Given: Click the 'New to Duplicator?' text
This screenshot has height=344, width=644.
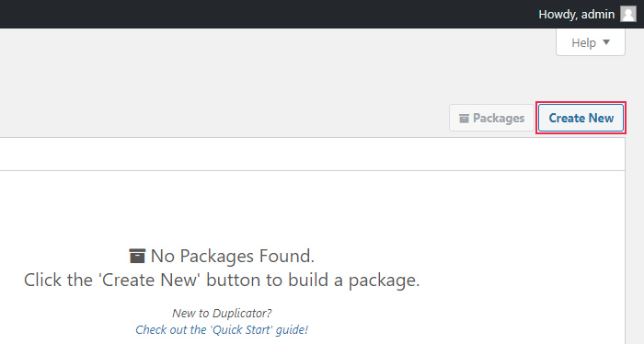Looking at the screenshot, I should pos(222,314).
